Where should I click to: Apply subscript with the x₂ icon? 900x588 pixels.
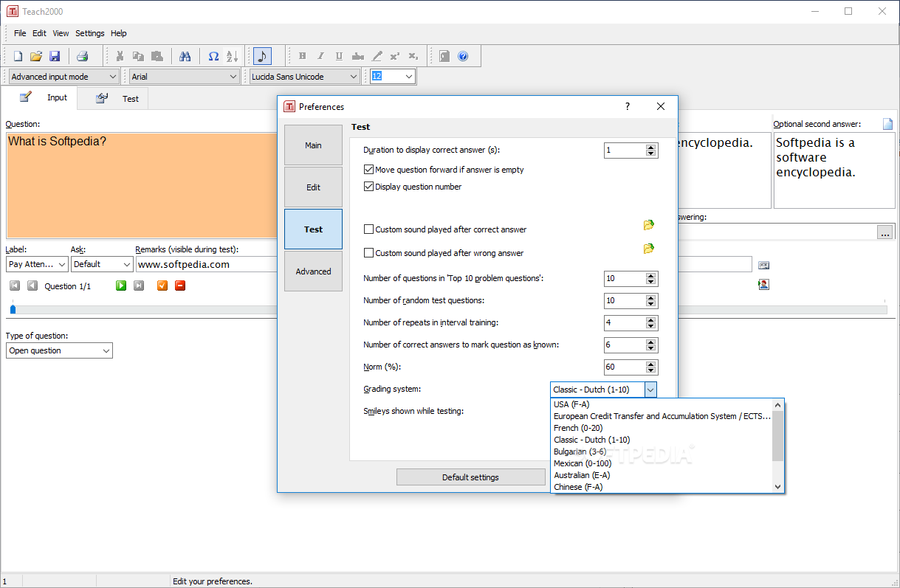pyautogui.click(x=413, y=56)
